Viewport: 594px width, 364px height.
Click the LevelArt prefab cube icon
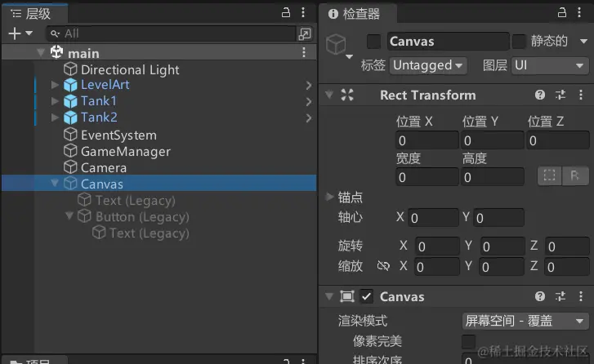pyautogui.click(x=70, y=85)
